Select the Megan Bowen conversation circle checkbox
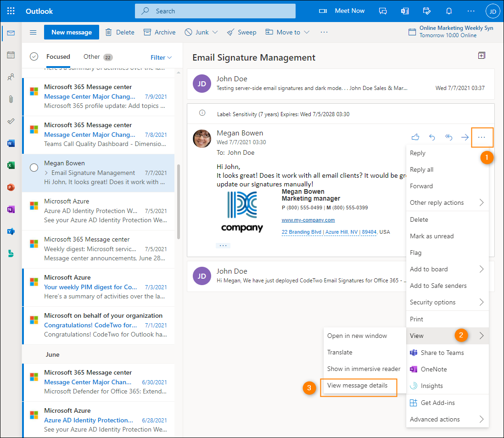504x438 pixels. (x=34, y=168)
